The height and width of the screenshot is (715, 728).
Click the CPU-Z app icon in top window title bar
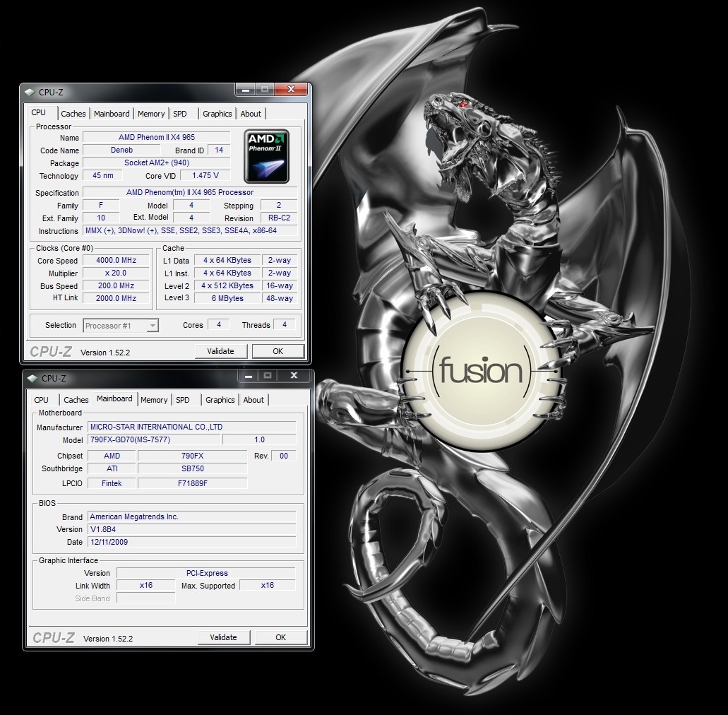29,92
